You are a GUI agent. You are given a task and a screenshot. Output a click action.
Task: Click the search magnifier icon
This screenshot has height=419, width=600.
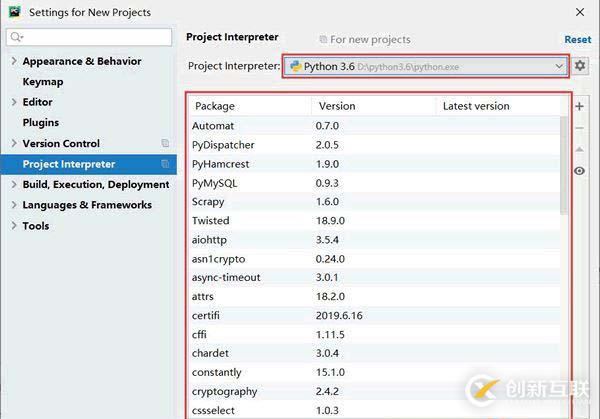coord(16,37)
